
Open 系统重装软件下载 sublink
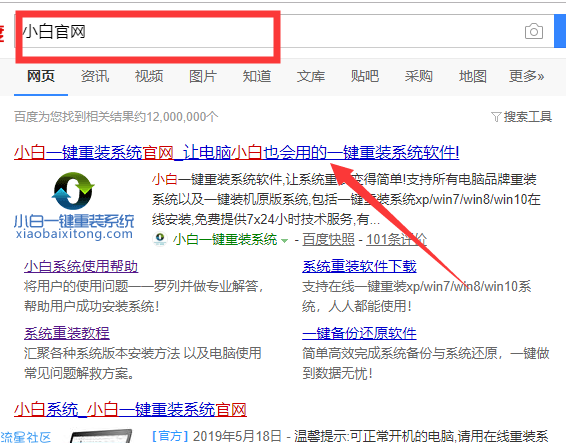click(359, 266)
